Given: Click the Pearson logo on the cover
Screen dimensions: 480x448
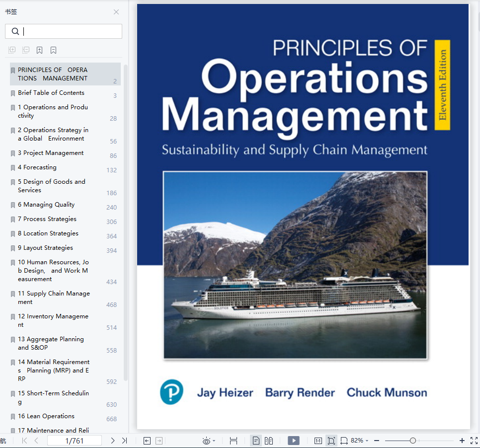Looking at the screenshot, I should coord(171,392).
